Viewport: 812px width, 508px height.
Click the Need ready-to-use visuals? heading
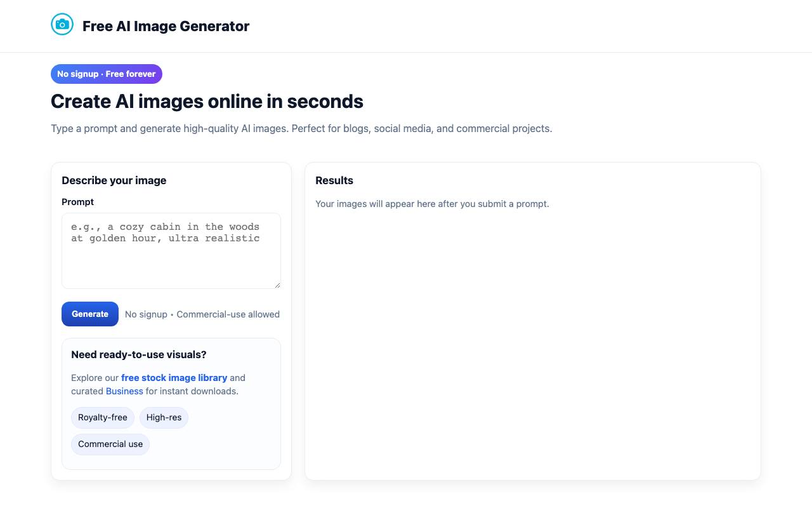tap(139, 354)
